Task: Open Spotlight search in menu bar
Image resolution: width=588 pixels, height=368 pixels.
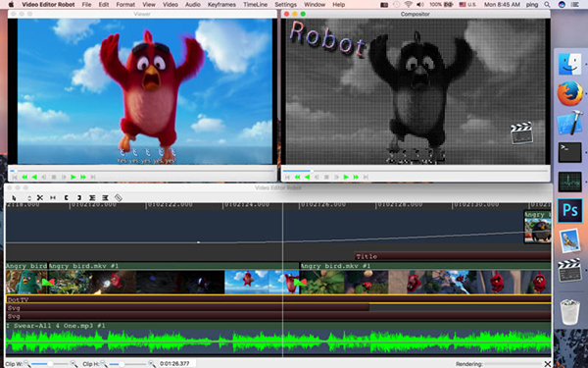Action: pos(548,5)
